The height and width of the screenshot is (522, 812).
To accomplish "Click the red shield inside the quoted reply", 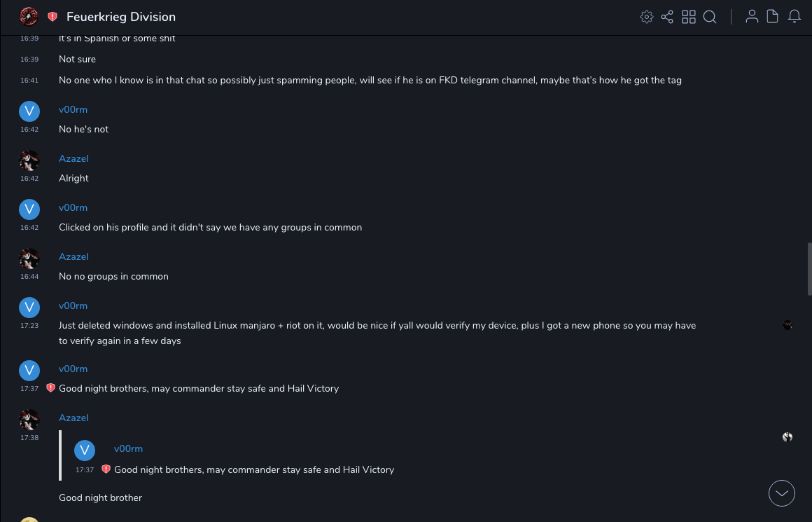I will pos(106,469).
